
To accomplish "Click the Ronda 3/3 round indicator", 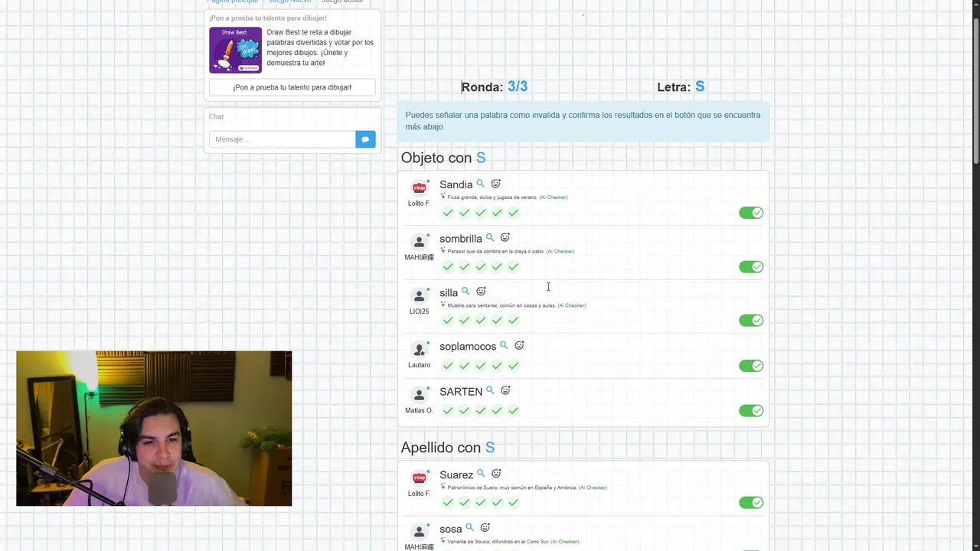I will coord(494,86).
